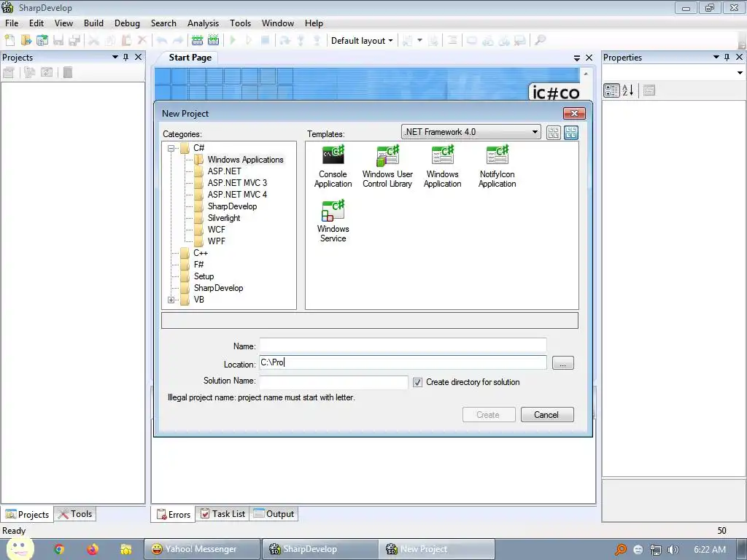Open the Analysis menu
Screen dimensions: 747x560
203,23
